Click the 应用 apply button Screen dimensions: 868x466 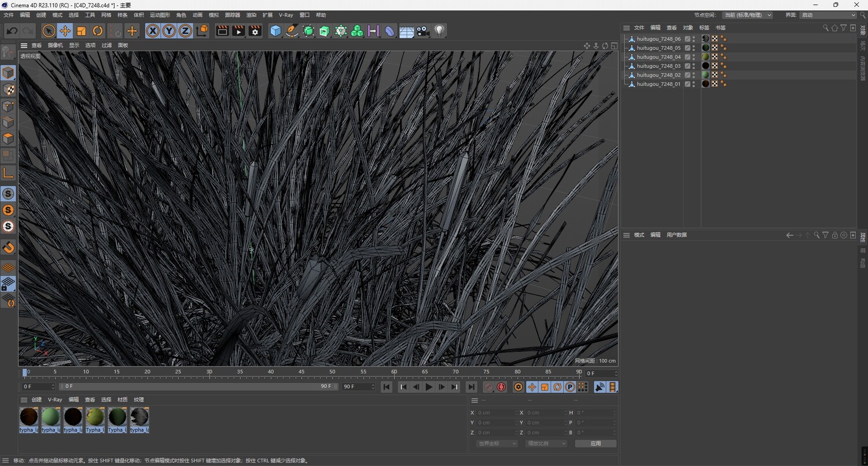[595, 443]
